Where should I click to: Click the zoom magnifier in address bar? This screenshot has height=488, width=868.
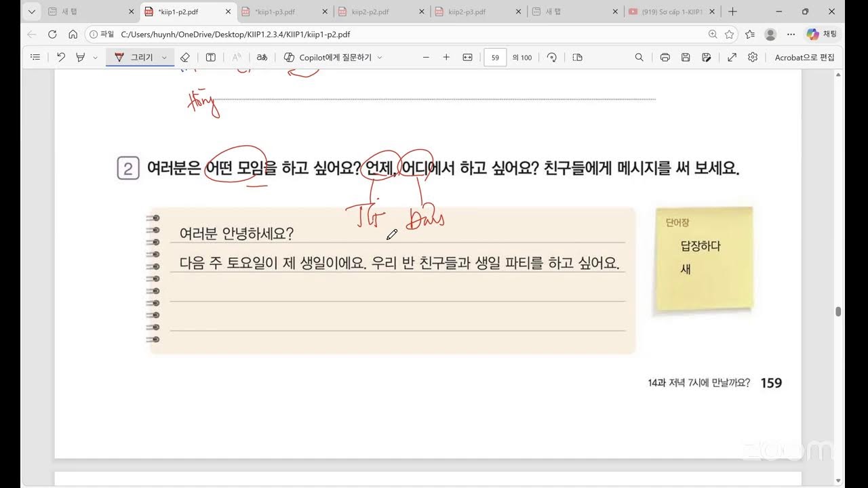tap(713, 34)
